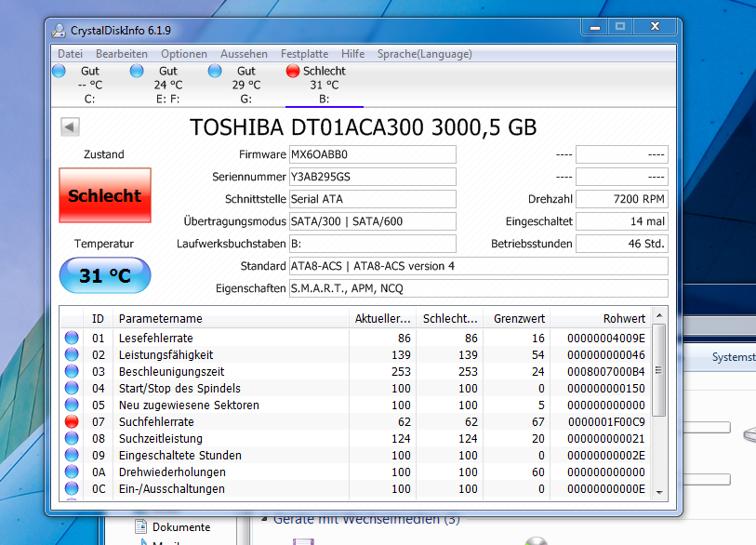The height and width of the screenshot is (545, 756).
Task: Click the Standard field ATA8-ACS
Action: click(479, 266)
